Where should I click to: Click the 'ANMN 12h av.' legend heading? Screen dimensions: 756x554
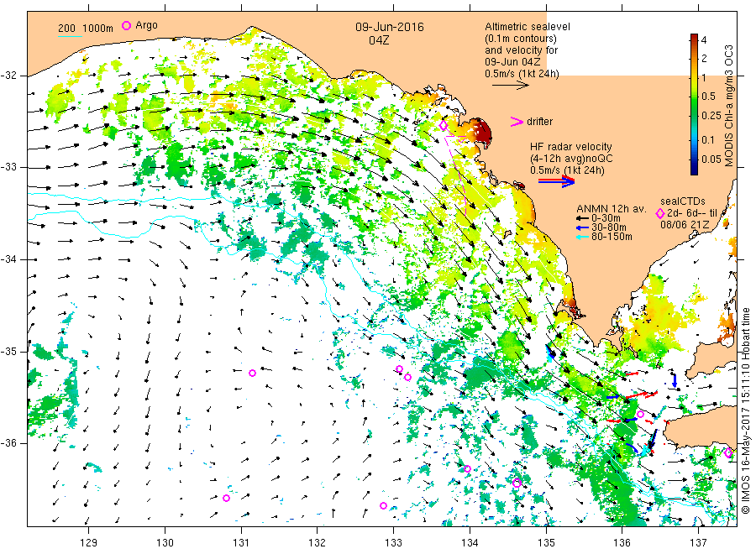tap(612, 209)
